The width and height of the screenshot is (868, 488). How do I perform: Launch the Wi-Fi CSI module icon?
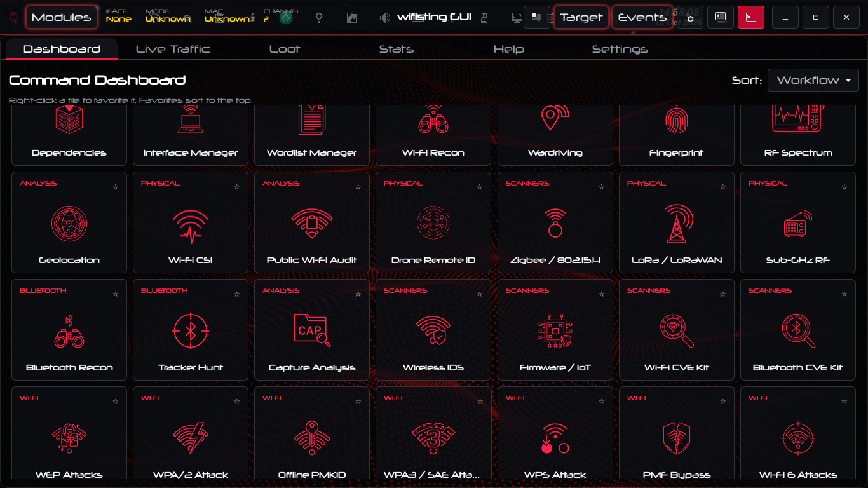(x=191, y=227)
